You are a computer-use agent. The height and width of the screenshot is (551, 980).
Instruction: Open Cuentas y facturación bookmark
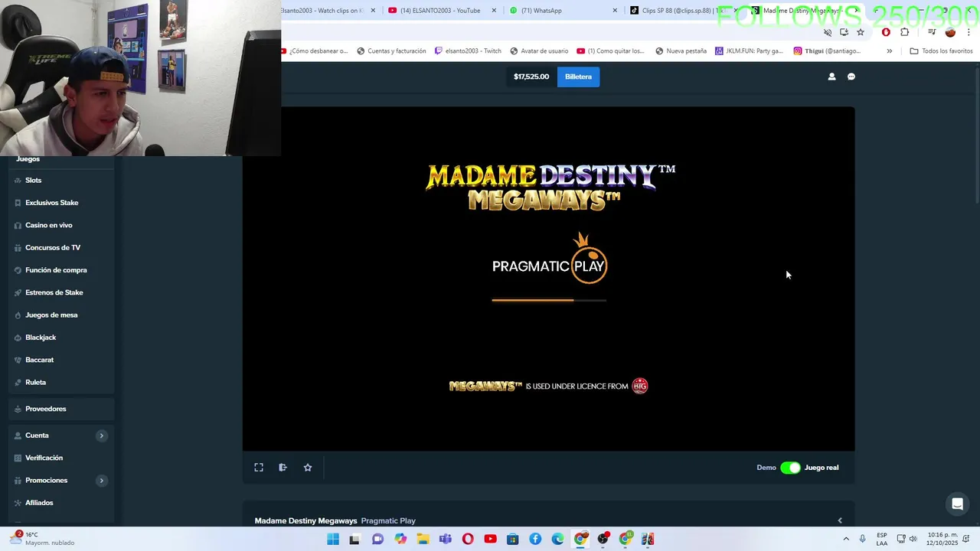(391, 51)
